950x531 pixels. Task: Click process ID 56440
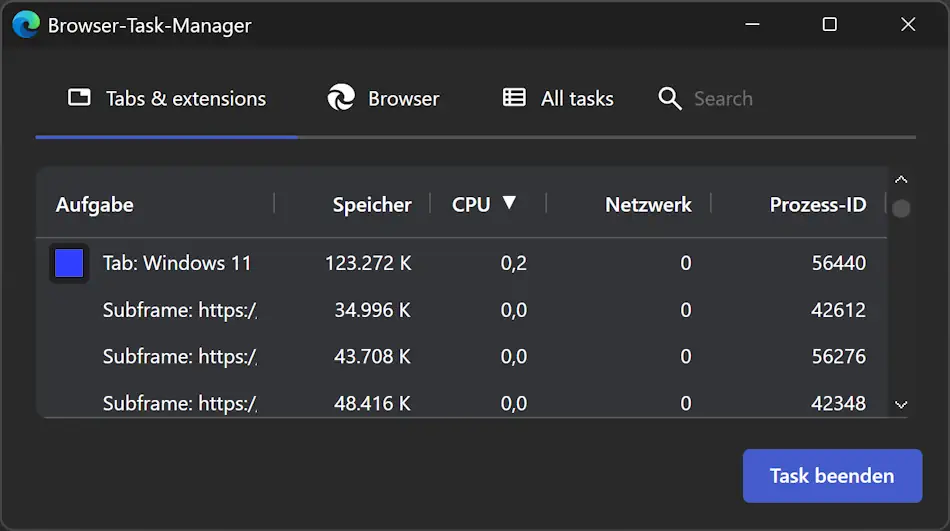(x=839, y=263)
